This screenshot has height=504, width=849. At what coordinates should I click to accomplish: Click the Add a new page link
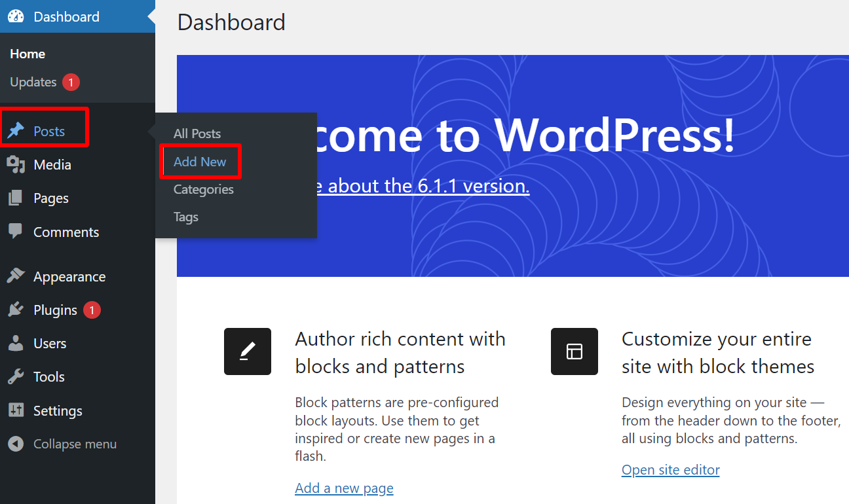(x=344, y=488)
